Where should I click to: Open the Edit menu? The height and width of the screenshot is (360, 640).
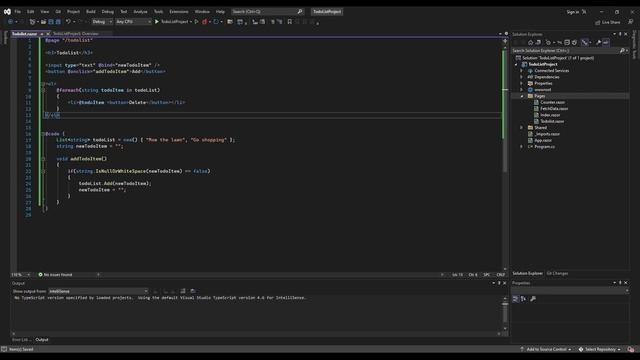[31, 11]
